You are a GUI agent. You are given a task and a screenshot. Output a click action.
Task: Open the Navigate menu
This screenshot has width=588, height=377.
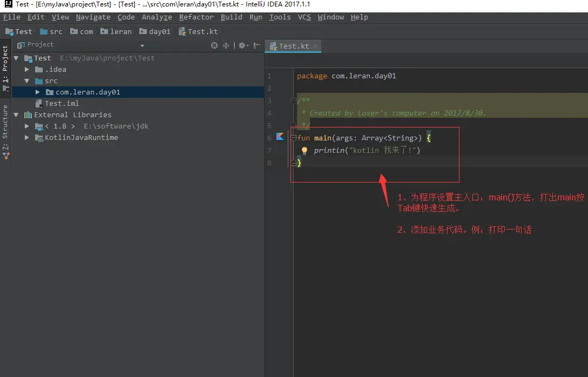93,17
